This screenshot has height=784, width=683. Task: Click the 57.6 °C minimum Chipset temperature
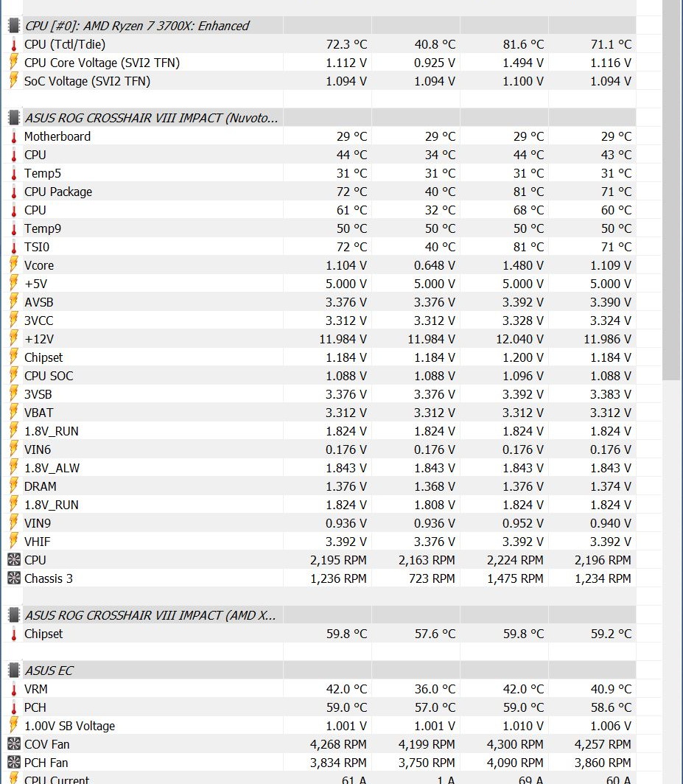coord(435,634)
